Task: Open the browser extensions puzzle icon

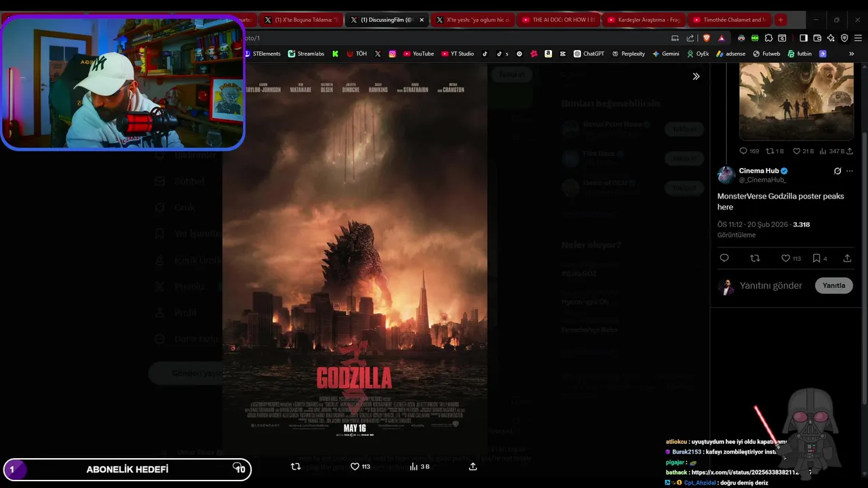Action: click(768, 38)
